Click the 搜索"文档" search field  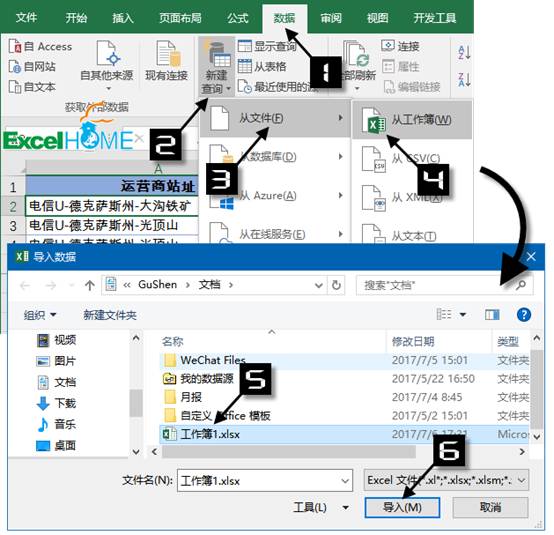coord(444,285)
